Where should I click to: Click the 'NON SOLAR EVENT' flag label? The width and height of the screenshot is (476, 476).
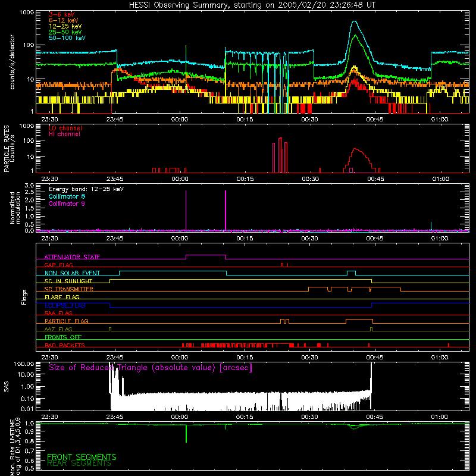pos(72,273)
